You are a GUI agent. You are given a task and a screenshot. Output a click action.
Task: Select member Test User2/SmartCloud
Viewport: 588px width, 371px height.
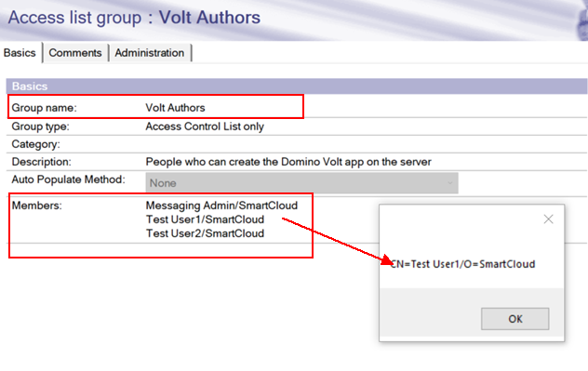click(x=205, y=233)
